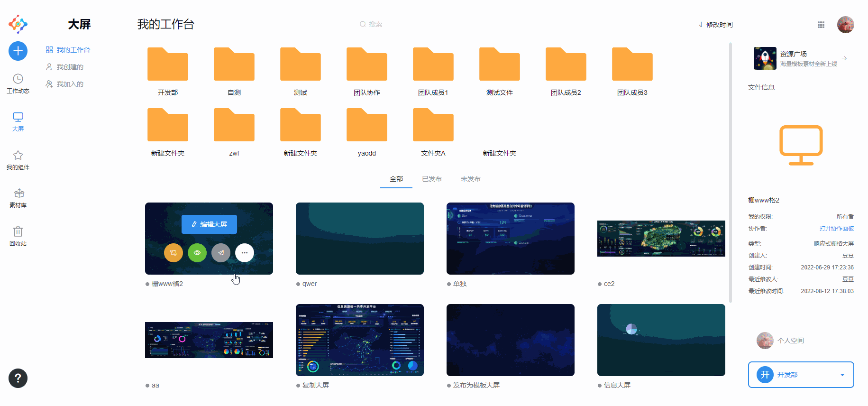The image size is (868, 406).
Task: Click the 编辑大屏 button
Action: click(x=209, y=224)
